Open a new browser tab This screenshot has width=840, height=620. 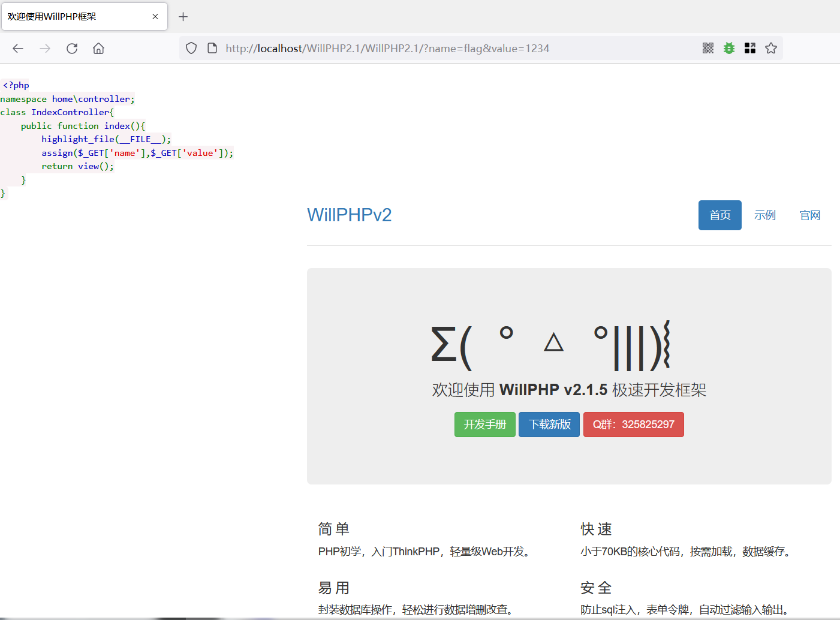point(183,17)
